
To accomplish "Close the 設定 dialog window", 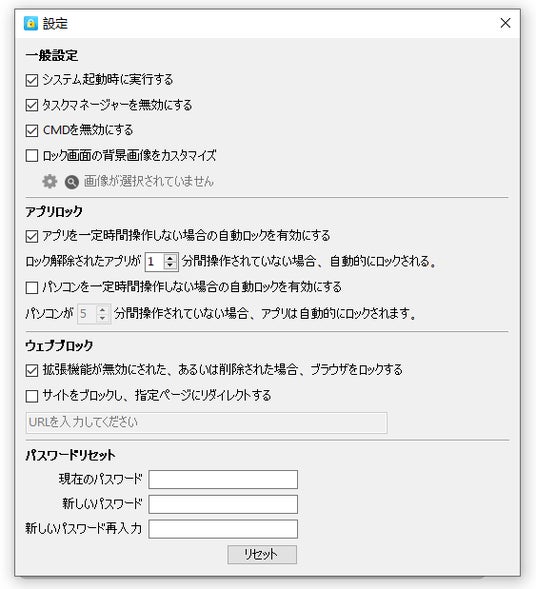I will click(505, 23).
